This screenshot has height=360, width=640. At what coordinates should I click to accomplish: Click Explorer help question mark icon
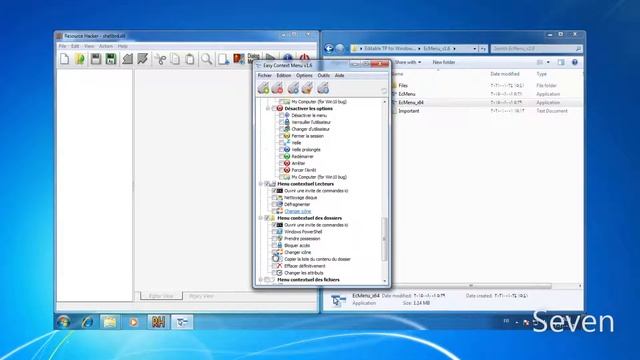[x=575, y=62]
